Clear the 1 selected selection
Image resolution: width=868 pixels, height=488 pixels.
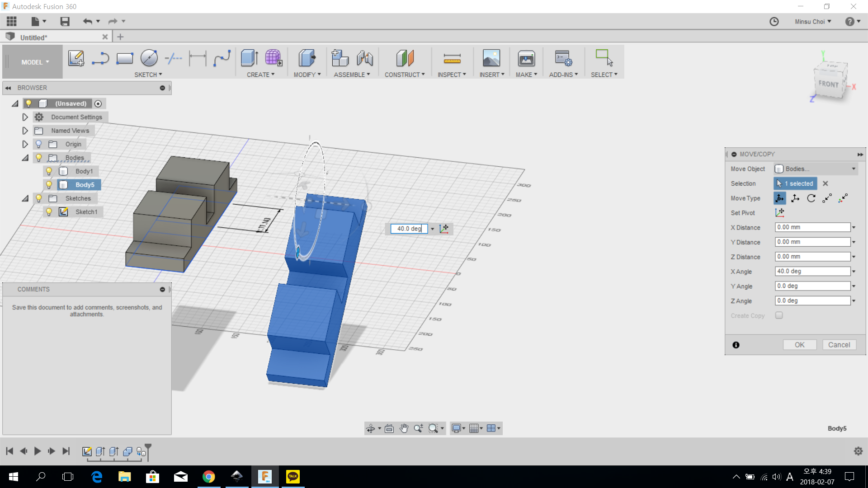point(826,183)
